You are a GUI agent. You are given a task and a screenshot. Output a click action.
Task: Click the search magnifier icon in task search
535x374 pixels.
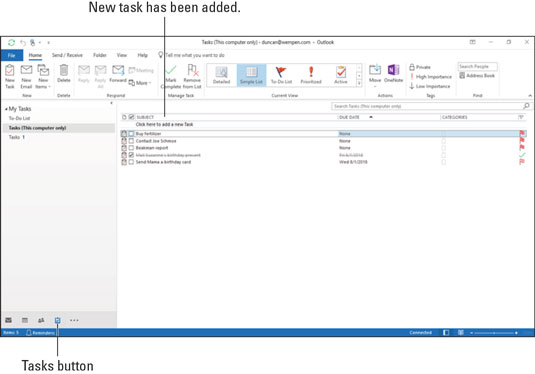[x=526, y=106]
